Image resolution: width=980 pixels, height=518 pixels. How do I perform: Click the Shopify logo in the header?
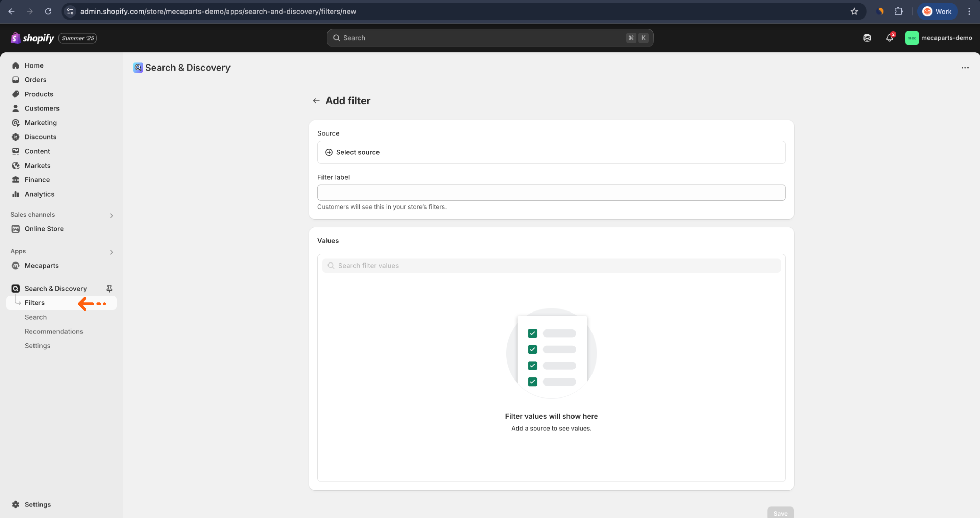coord(33,38)
